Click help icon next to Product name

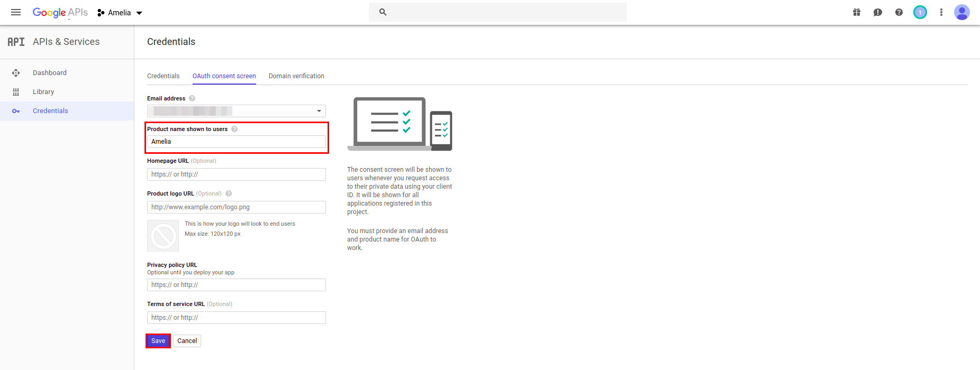(x=234, y=129)
